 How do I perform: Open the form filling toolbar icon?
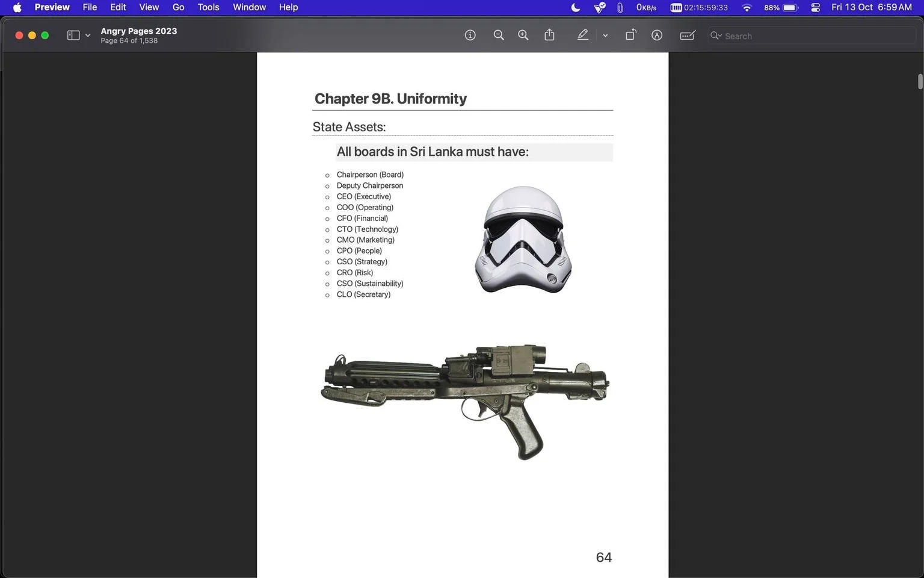tap(688, 36)
